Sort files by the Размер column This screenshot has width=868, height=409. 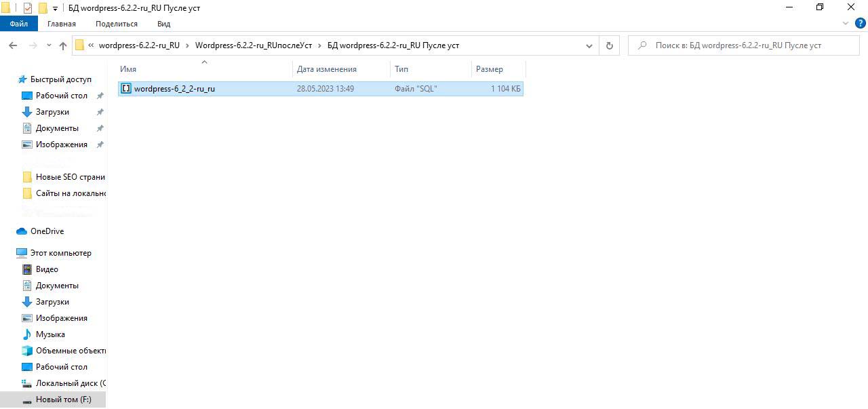click(x=489, y=69)
